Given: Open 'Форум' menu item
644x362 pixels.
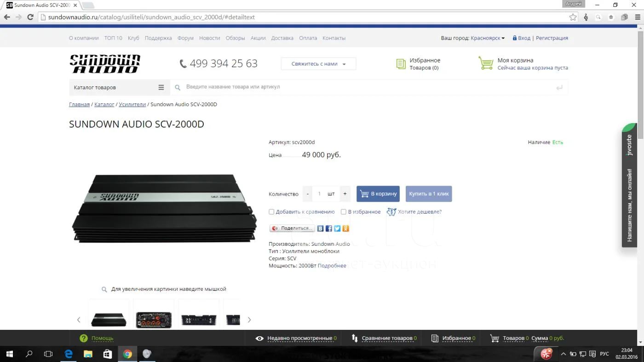Looking at the screenshot, I should (185, 38).
